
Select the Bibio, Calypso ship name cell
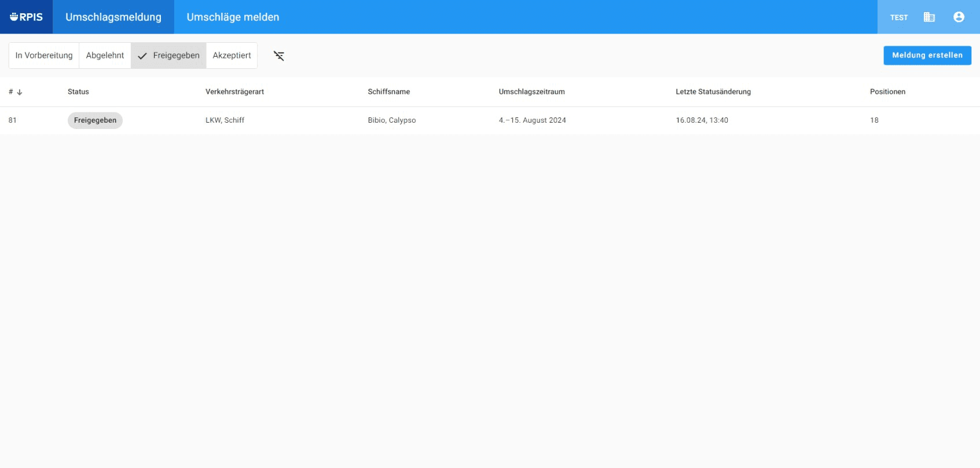tap(391, 120)
